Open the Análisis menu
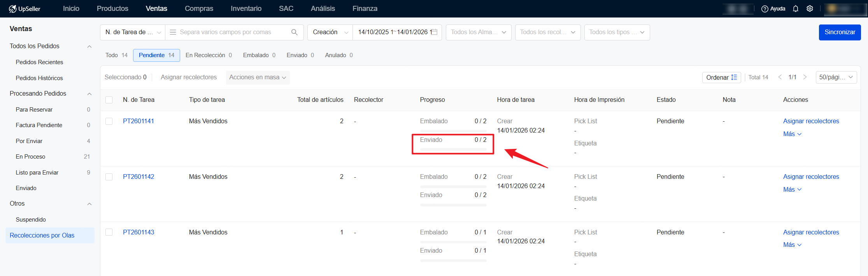Screen dimensions: 868x276 [x=323, y=9]
